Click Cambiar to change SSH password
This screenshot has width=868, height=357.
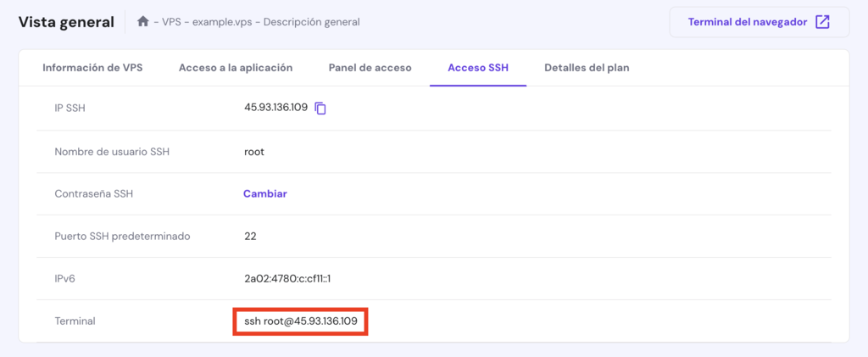pos(265,193)
